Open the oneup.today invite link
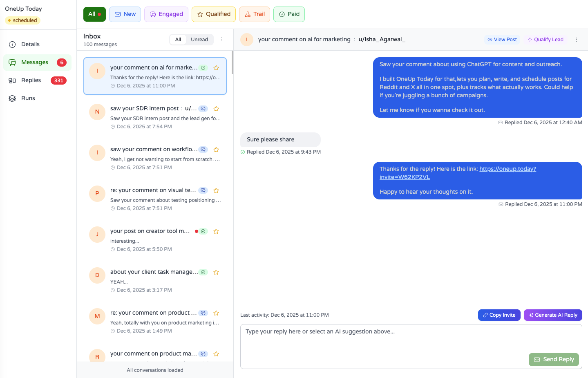Viewport: 588px width, 378px height. 508,168
